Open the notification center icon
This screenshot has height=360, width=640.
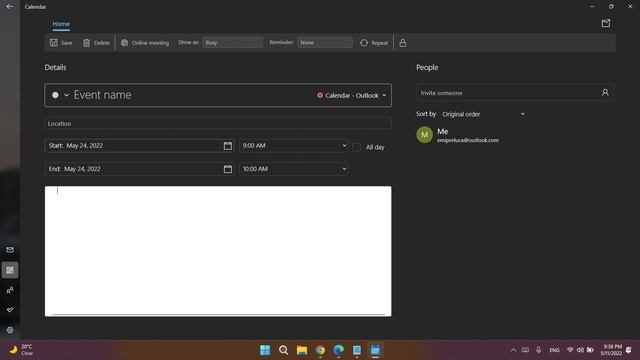[x=629, y=350]
